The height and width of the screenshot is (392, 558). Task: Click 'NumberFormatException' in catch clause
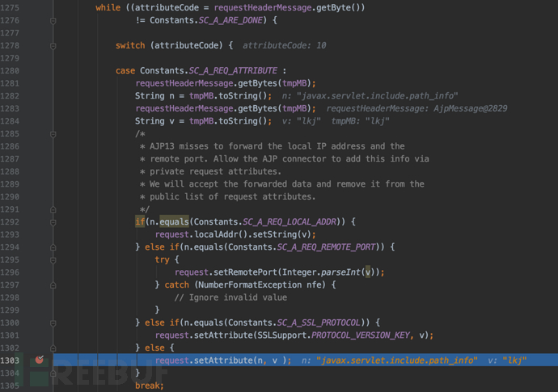(250, 285)
